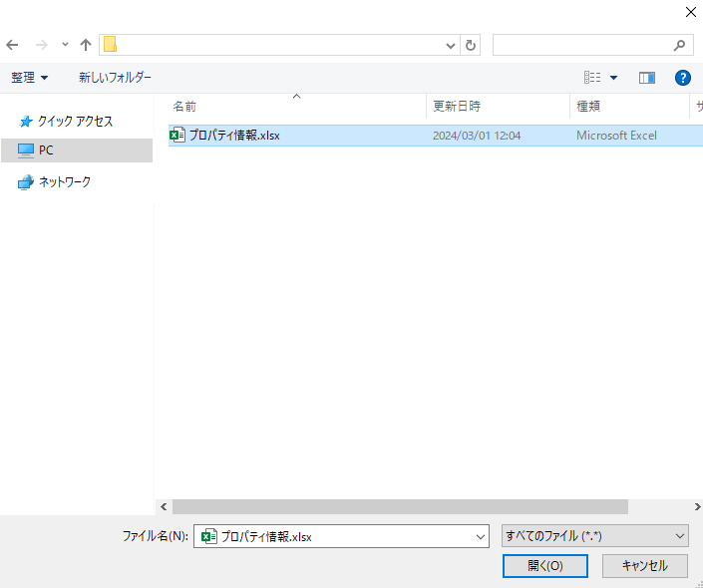This screenshot has height=588, width=703.
Task: Select ネットワーク in the navigation pane
Action: 64,182
